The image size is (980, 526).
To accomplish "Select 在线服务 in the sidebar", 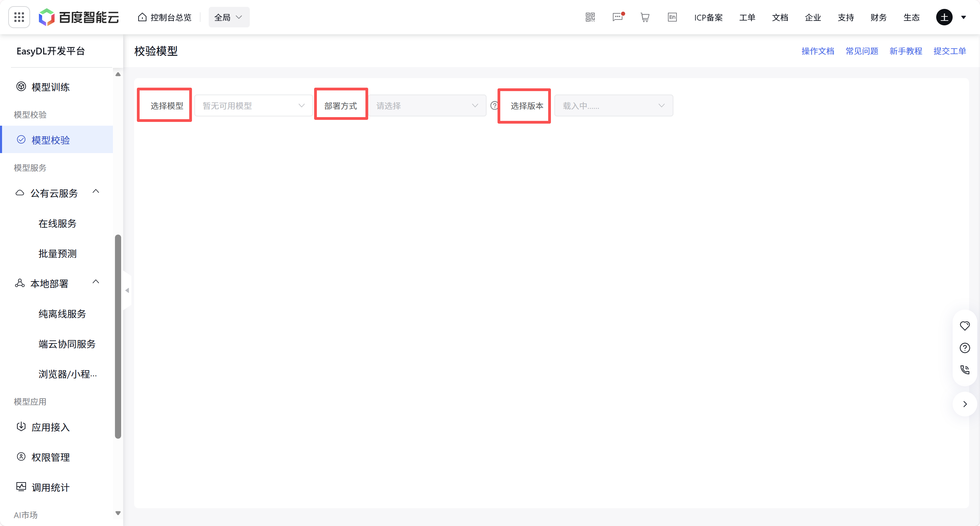I will coord(57,223).
